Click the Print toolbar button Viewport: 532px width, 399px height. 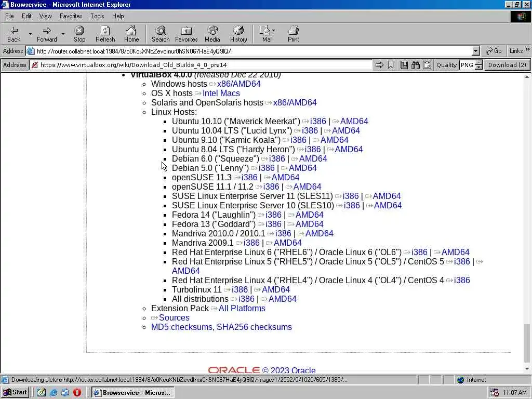click(293, 34)
